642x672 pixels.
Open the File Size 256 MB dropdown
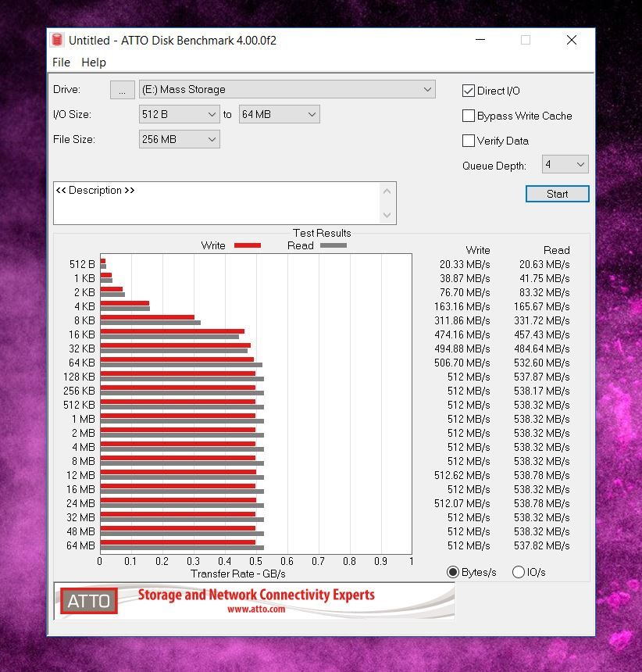[179, 139]
